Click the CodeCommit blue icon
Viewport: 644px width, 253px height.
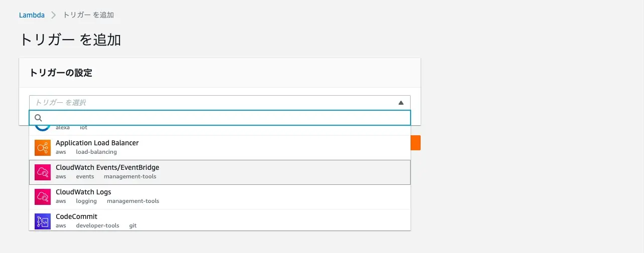43,221
